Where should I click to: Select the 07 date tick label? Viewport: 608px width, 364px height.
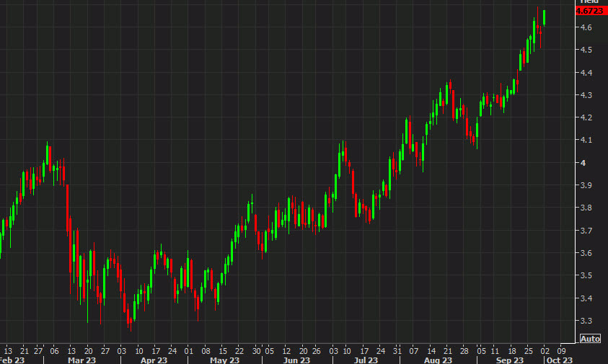[x=414, y=351]
